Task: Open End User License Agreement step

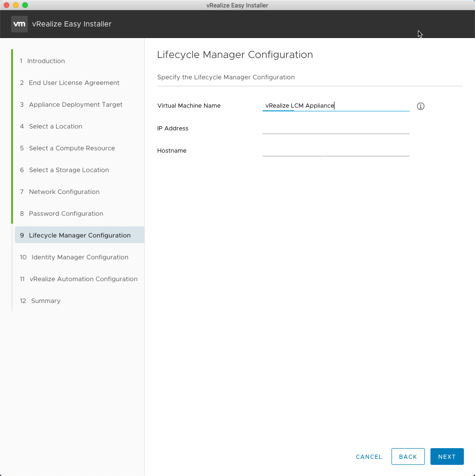Action: 74,83
